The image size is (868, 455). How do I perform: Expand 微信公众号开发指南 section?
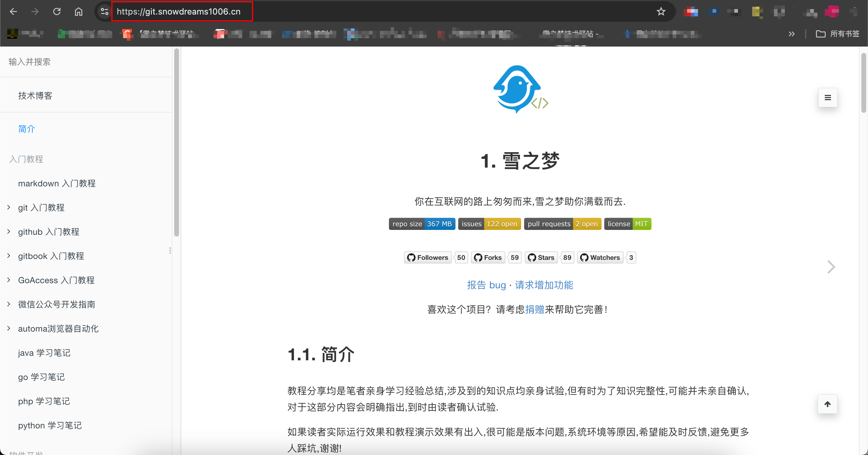(9, 304)
